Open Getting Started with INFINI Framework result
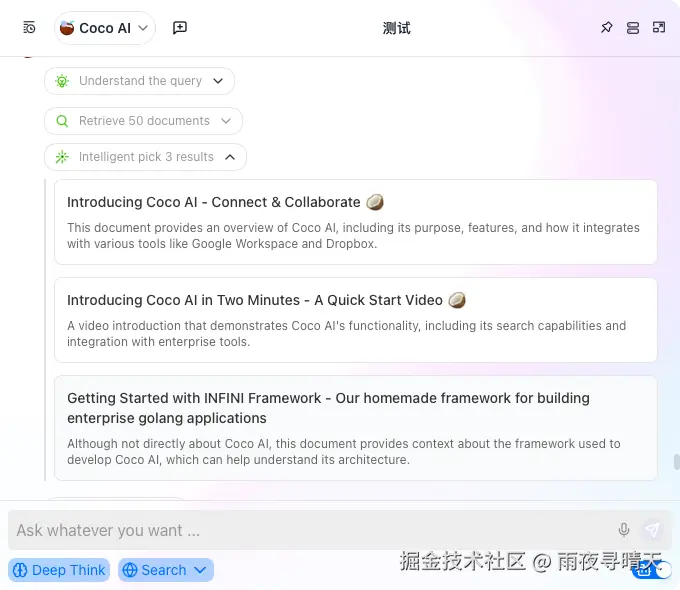The height and width of the screenshot is (590, 680). point(356,428)
